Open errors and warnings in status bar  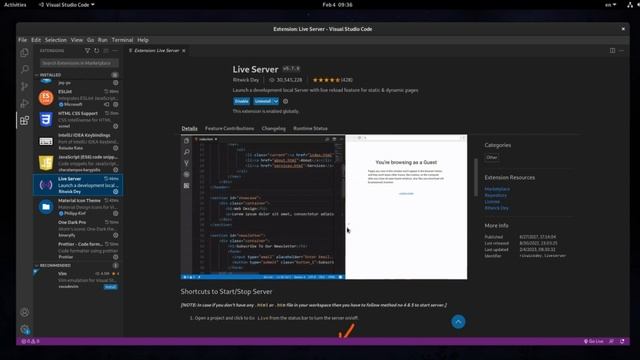click(30, 341)
